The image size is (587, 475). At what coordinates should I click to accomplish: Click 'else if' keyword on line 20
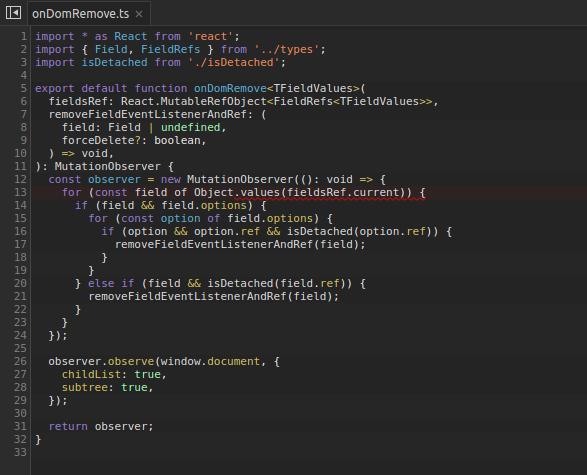[111, 283]
